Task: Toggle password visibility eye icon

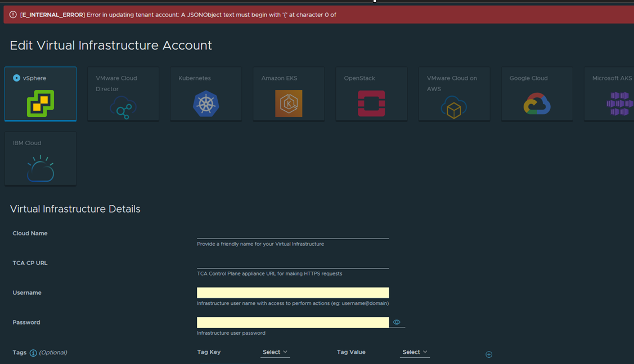Action: coord(397,322)
